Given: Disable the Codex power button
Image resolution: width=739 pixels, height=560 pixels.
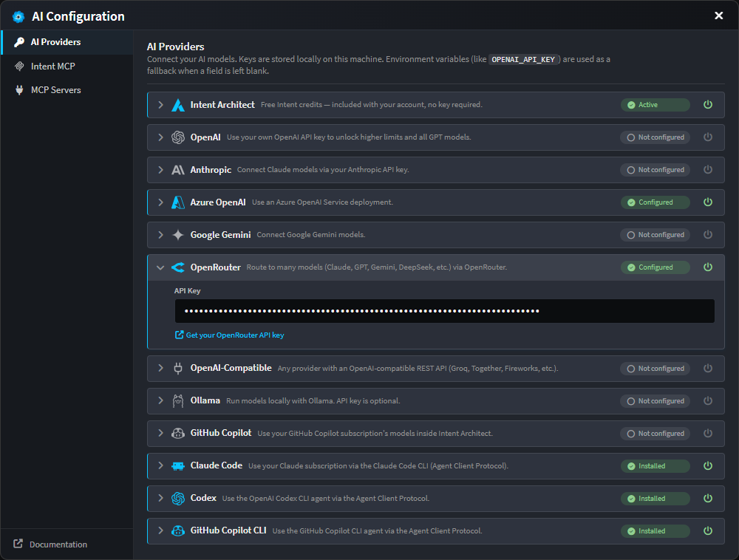Looking at the screenshot, I should (x=708, y=498).
